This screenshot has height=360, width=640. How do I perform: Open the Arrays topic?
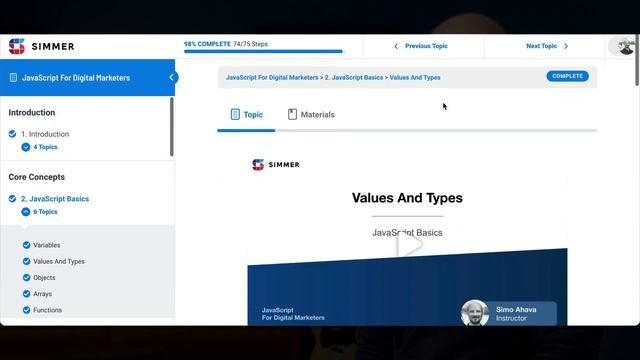(x=42, y=294)
